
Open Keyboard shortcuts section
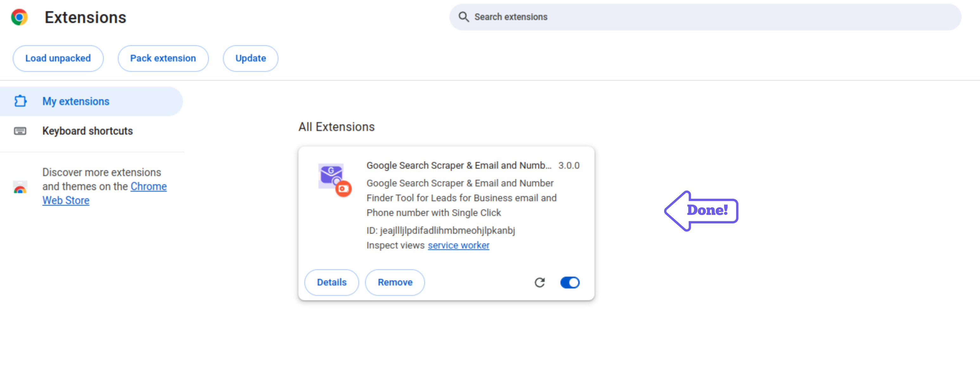click(x=91, y=131)
